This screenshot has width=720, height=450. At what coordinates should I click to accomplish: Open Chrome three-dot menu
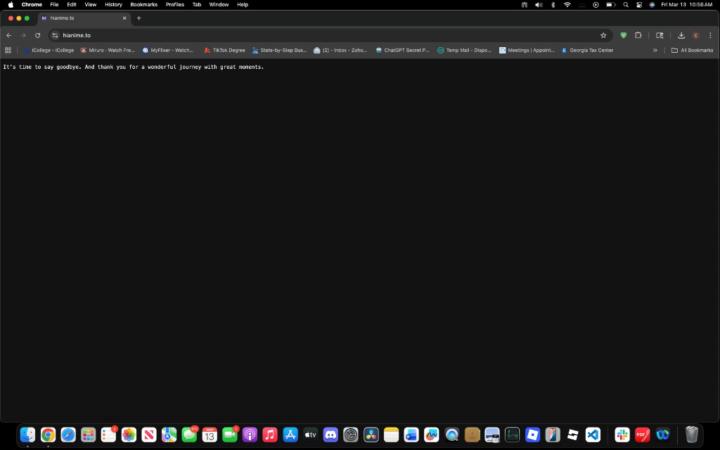tap(710, 35)
